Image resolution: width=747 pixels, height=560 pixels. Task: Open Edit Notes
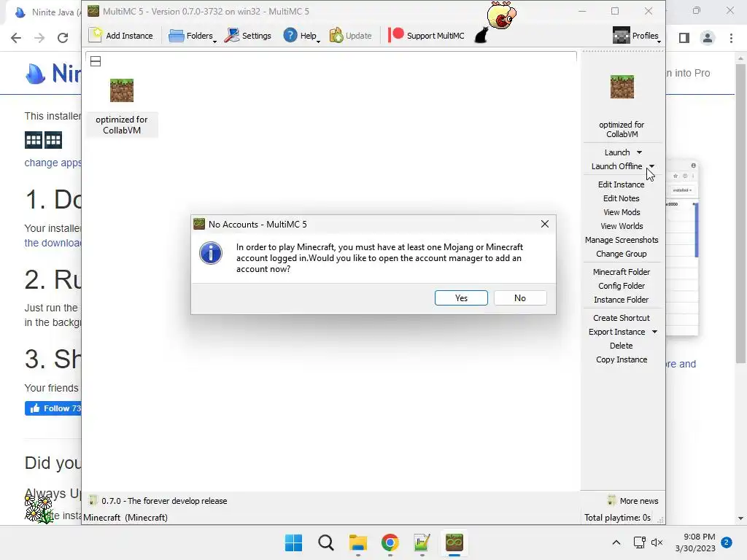tap(622, 198)
